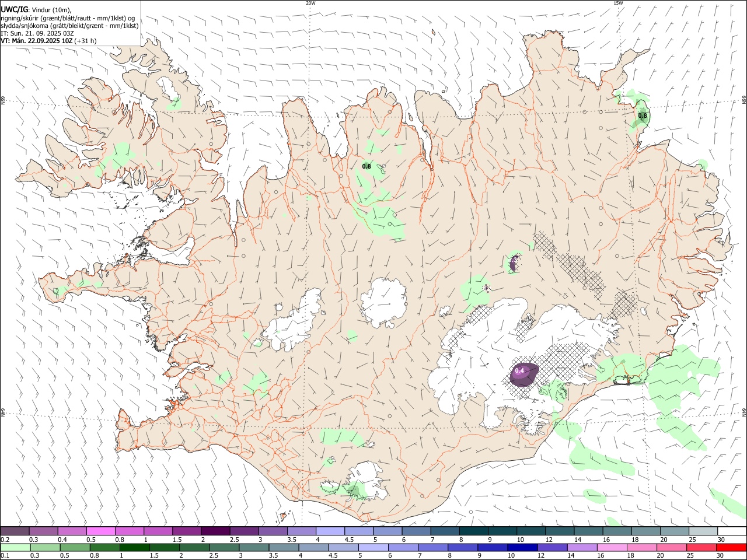747x560 pixels.
Task: Click upper legend swatch starting at 1.5
Action: (x=187, y=531)
